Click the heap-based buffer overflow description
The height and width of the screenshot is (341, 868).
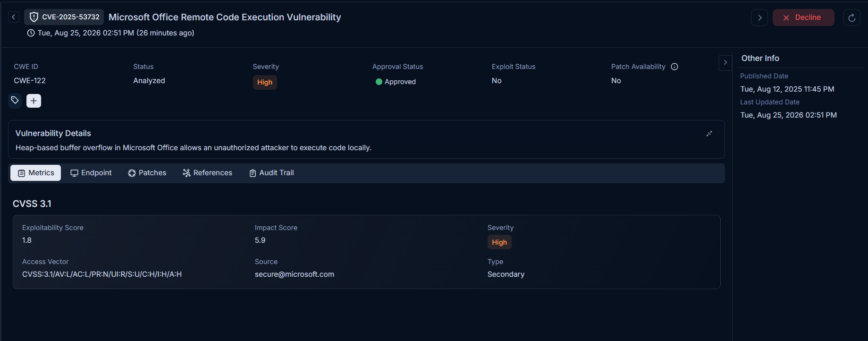(194, 148)
